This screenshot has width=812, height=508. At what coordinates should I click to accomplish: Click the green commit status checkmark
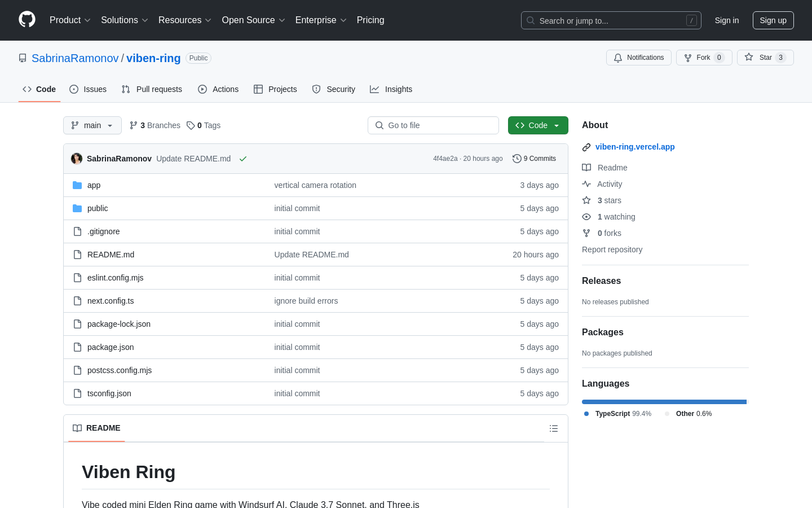click(x=243, y=159)
